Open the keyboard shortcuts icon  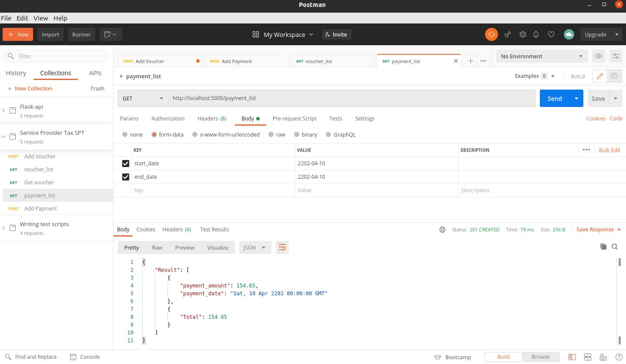pos(603,357)
